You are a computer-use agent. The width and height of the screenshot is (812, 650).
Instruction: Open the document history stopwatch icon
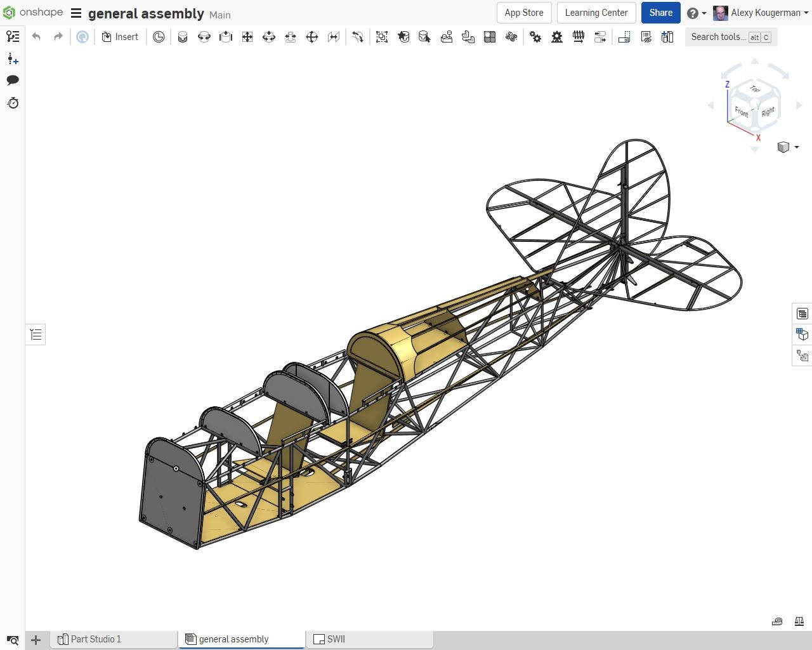click(x=13, y=103)
